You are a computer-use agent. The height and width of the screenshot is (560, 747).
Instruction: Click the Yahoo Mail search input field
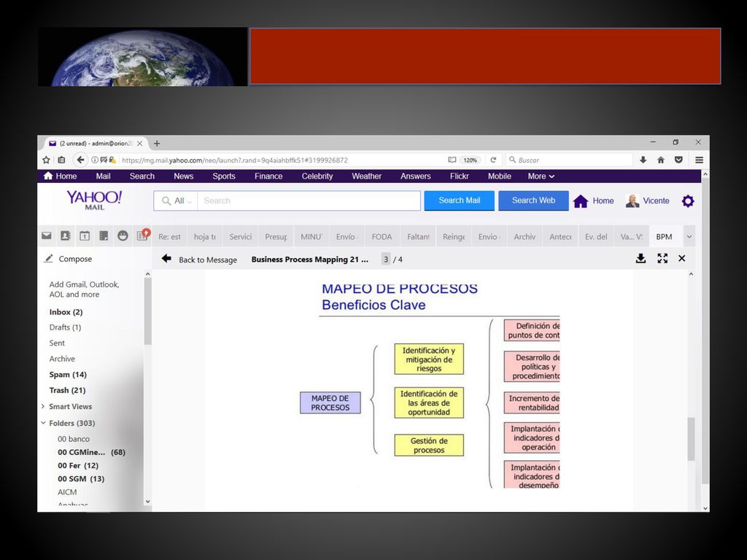click(x=309, y=201)
